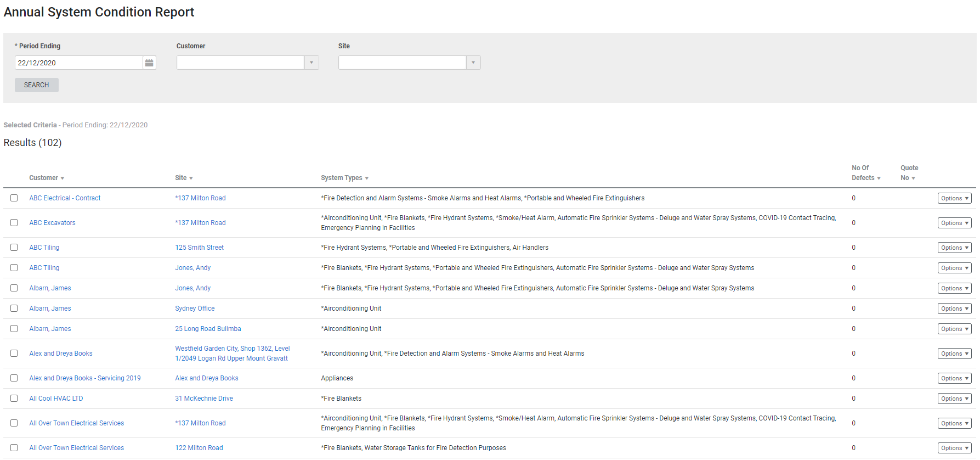The height and width of the screenshot is (460, 980).
Task: Sort results by Site column arrow
Action: (191, 178)
